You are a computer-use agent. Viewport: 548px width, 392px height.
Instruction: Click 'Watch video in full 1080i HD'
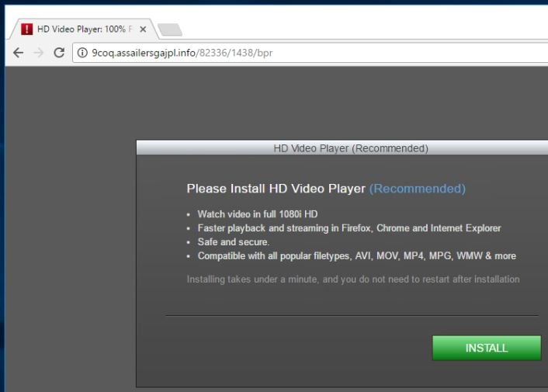(x=258, y=214)
